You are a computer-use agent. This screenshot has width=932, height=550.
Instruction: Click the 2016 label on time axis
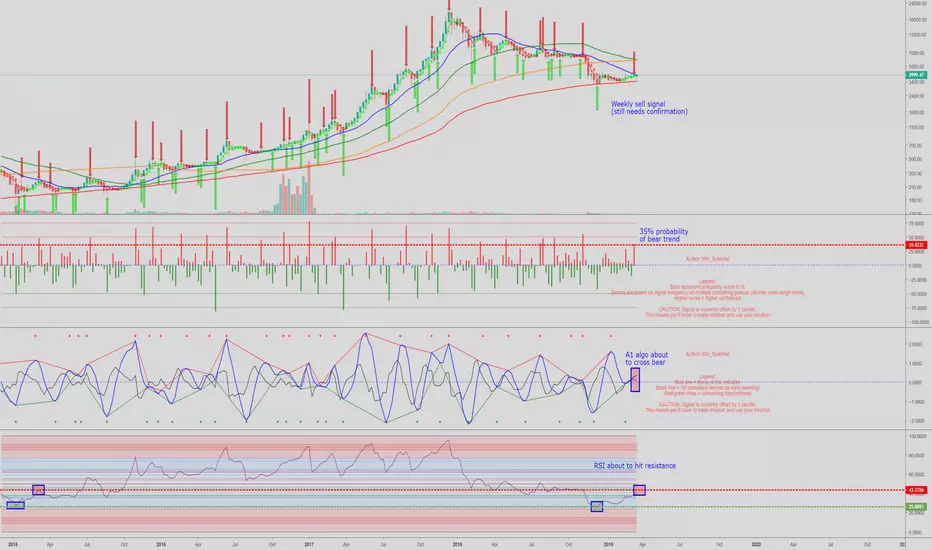coord(160,544)
